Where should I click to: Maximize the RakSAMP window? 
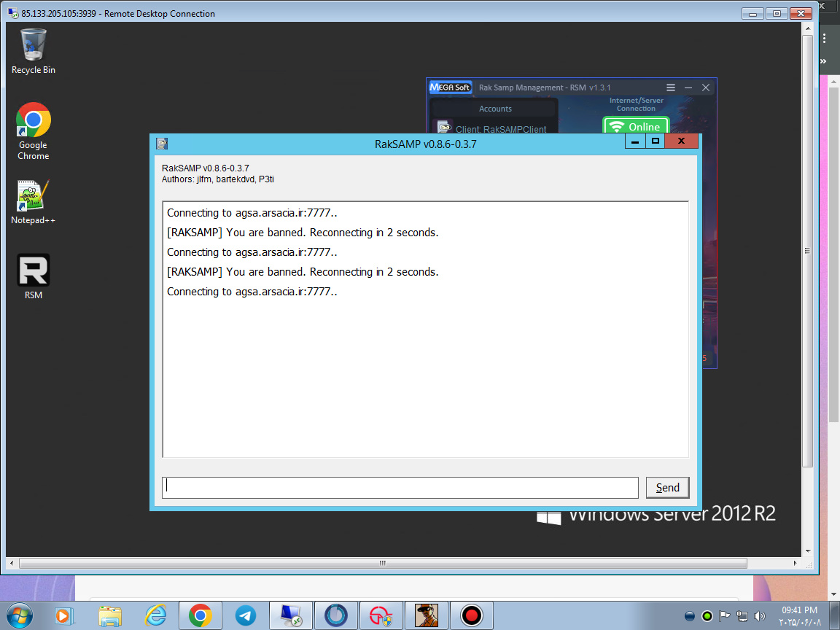(656, 141)
